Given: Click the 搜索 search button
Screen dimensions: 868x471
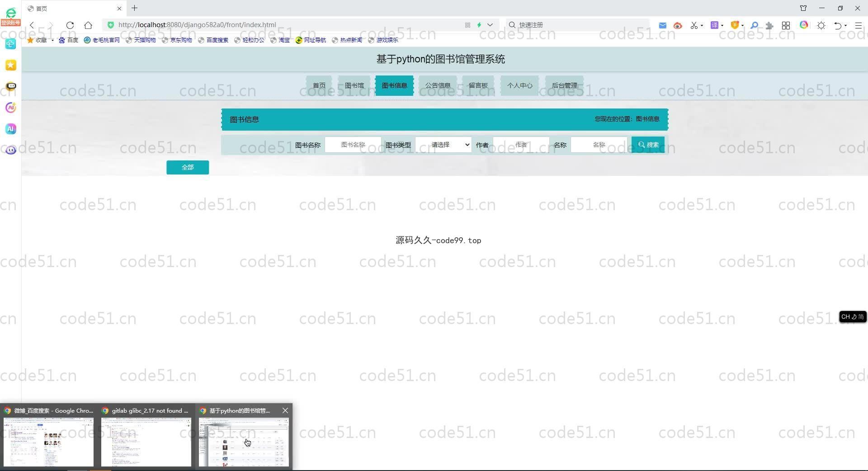Looking at the screenshot, I should click(x=648, y=145).
